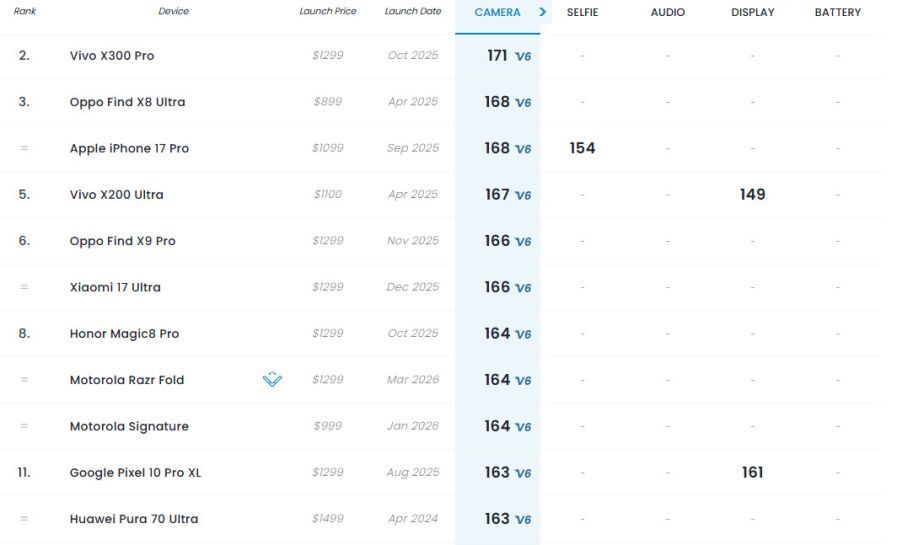The width and height of the screenshot is (897, 545).
Task: Click the Apple iPhone 17 Pro link
Action: coord(129,148)
